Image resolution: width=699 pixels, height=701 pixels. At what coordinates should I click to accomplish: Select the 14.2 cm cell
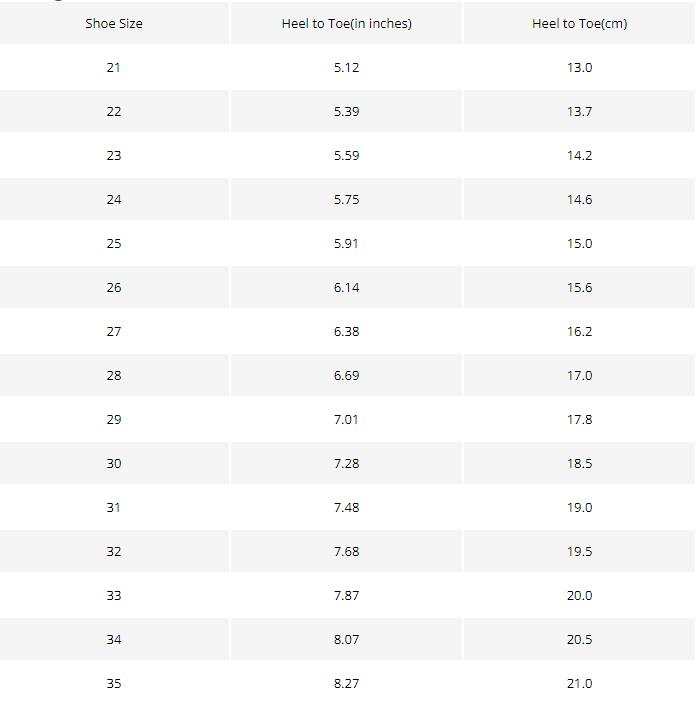pos(580,156)
